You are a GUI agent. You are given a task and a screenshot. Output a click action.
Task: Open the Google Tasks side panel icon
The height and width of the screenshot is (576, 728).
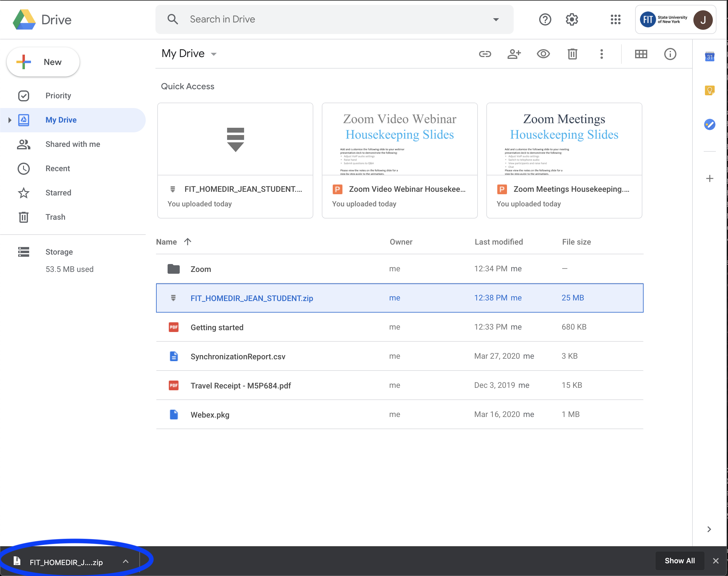710,124
